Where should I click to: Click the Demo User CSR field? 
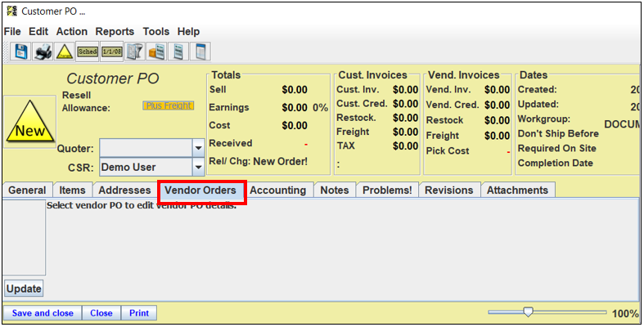146,167
